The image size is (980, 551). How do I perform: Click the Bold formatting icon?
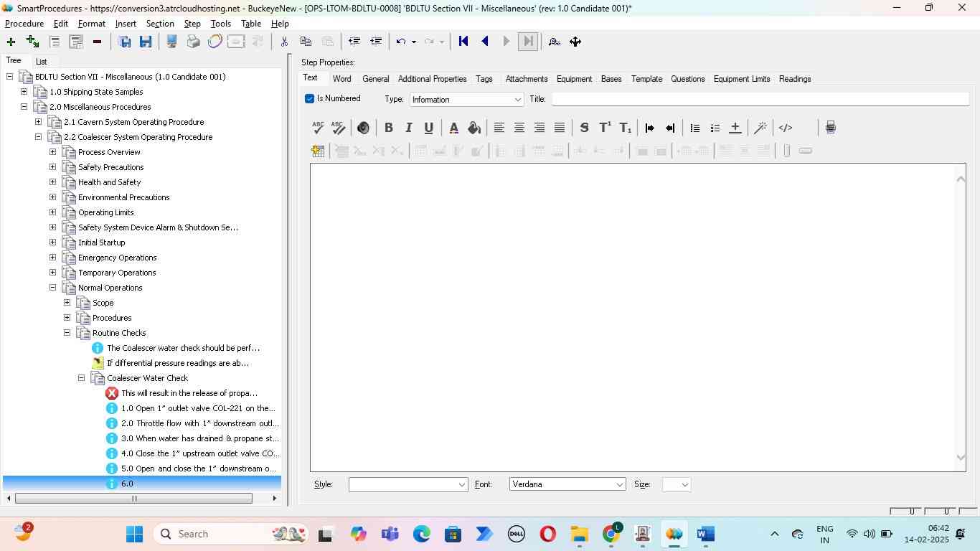tap(388, 128)
